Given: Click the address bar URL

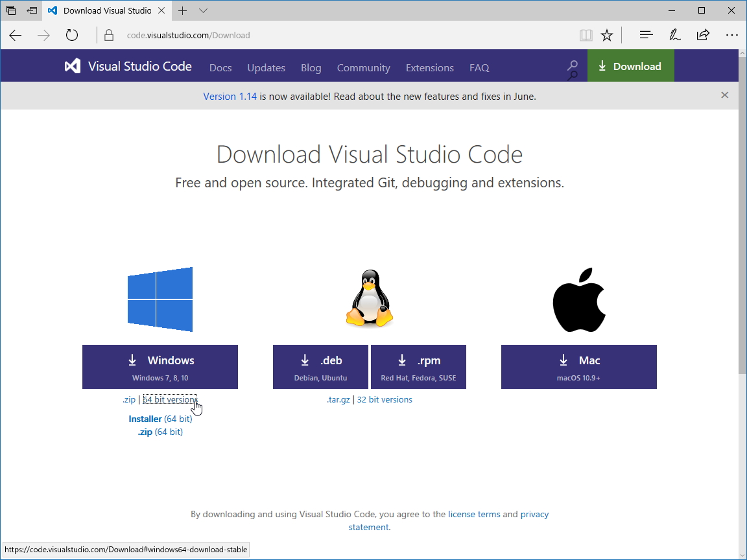Looking at the screenshot, I should 188,35.
